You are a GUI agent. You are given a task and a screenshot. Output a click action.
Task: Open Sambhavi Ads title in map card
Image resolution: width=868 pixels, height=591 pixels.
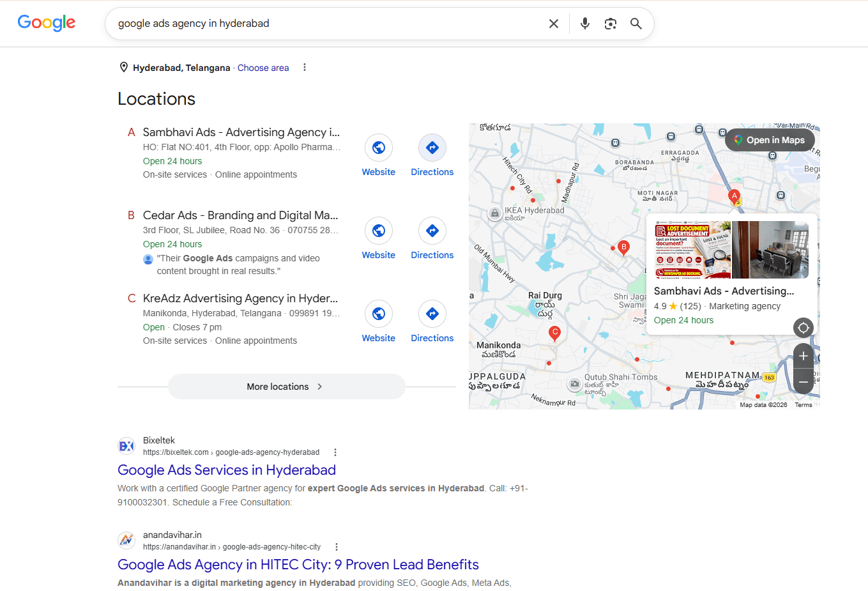(x=724, y=291)
